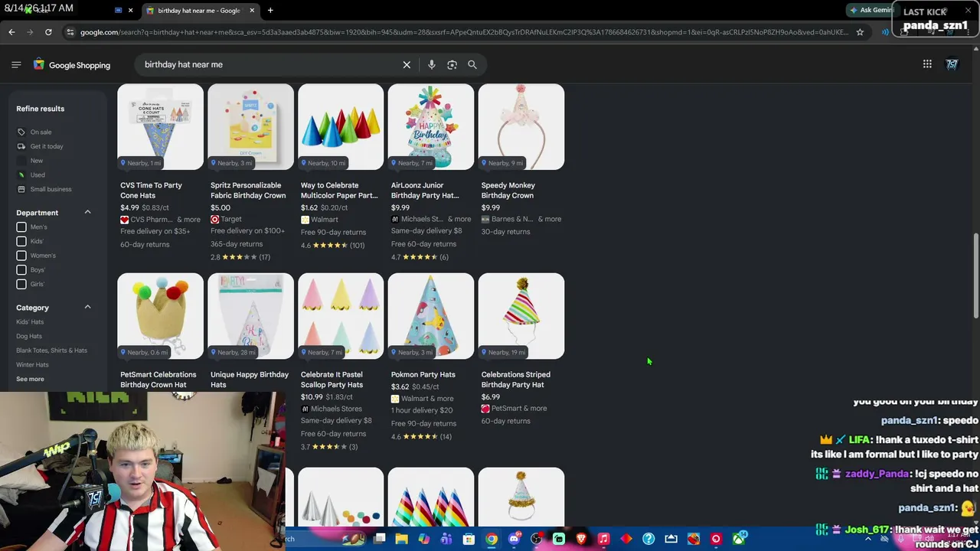
Task: Open File Explorer from the taskbar
Action: pyautogui.click(x=401, y=539)
